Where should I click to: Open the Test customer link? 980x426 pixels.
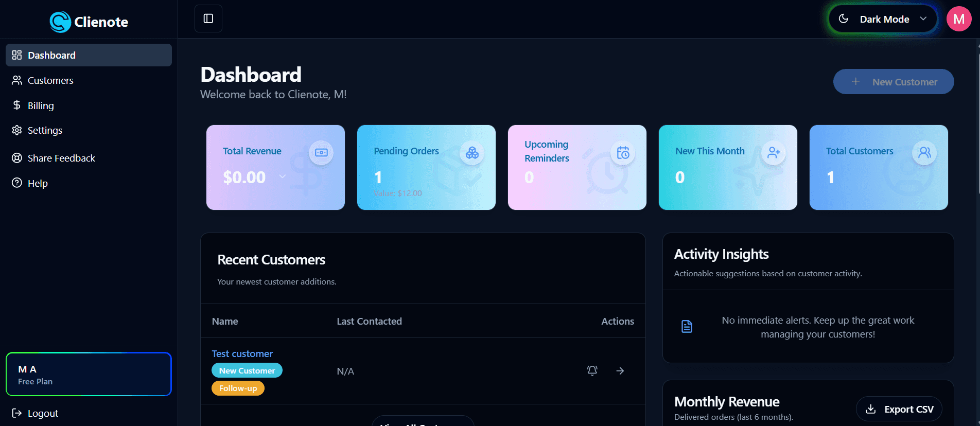pos(242,353)
